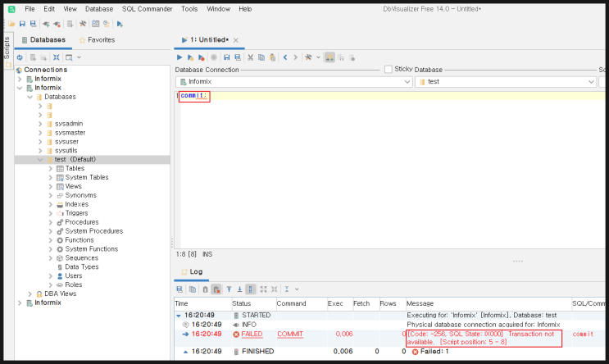Viewport: 609px width, 364px height.
Task: Click the Stop Execution icon in editor toolbar
Action: coord(214,57)
